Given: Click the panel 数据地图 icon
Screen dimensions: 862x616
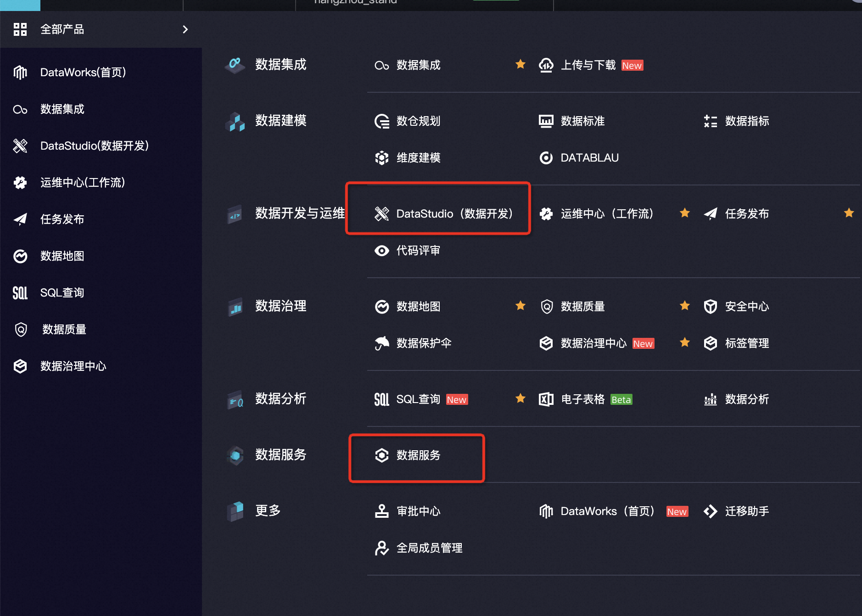Looking at the screenshot, I should [382, 307].
